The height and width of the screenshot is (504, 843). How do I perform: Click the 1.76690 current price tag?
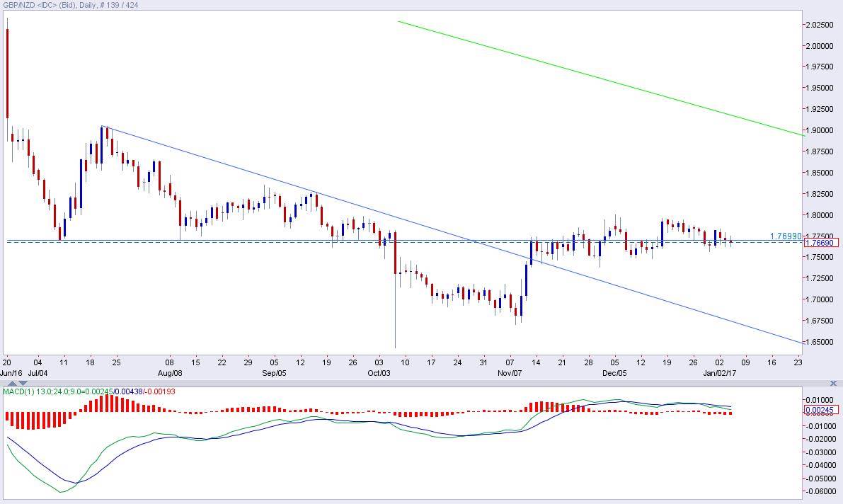tap(821, 243)
